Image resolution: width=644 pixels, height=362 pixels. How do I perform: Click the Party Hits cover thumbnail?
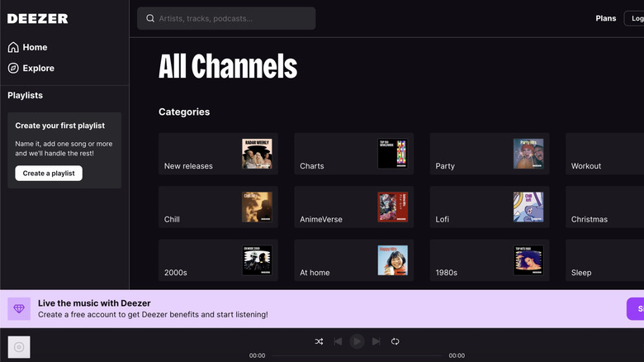tap(528, 154)
